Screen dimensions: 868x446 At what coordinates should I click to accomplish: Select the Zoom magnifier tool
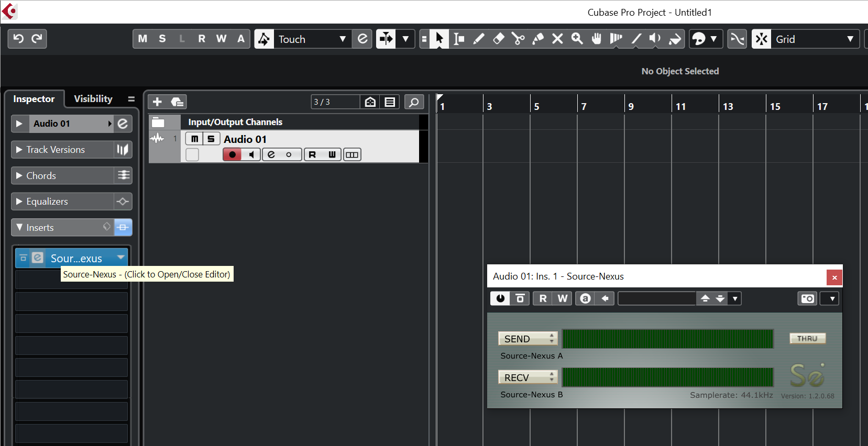[577, 39]
